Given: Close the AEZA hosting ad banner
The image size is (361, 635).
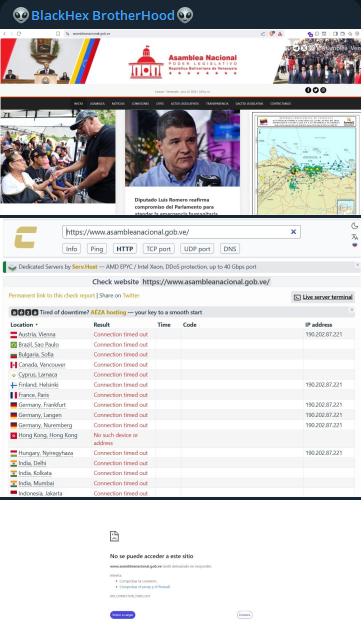Looking at the screenshot, I should (x=352, y=310).
